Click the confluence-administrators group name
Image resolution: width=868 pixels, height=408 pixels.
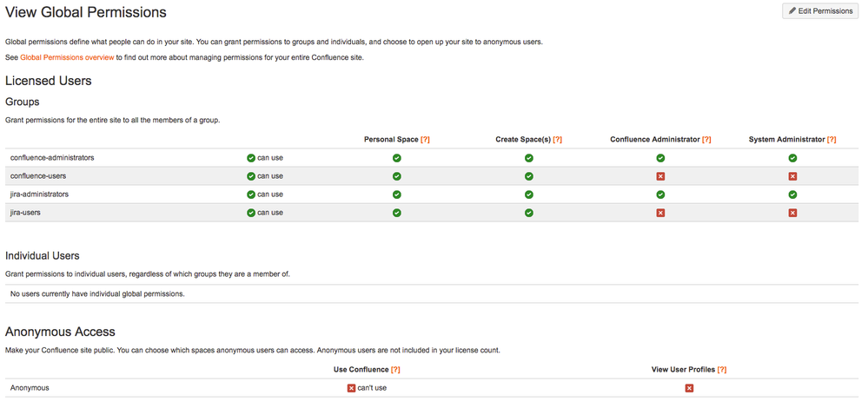[x=52, y=158]
